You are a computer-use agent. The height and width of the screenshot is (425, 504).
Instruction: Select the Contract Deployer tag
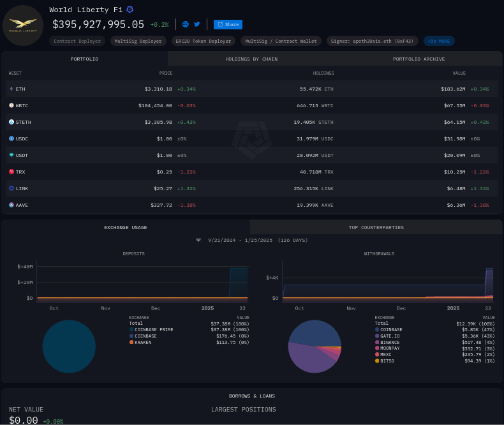click(x=77, y=41)
